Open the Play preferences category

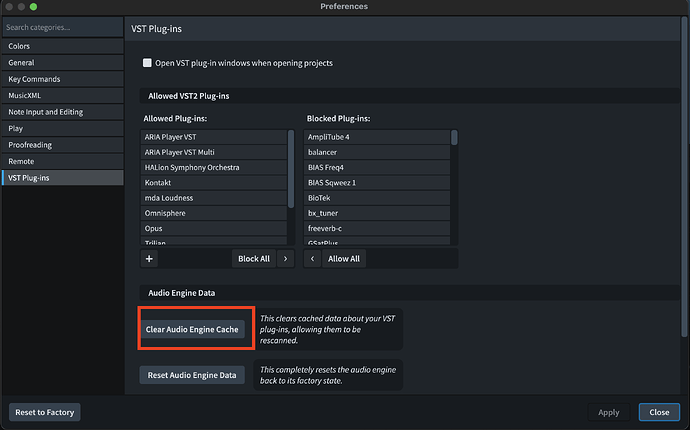tap(16, 128)
